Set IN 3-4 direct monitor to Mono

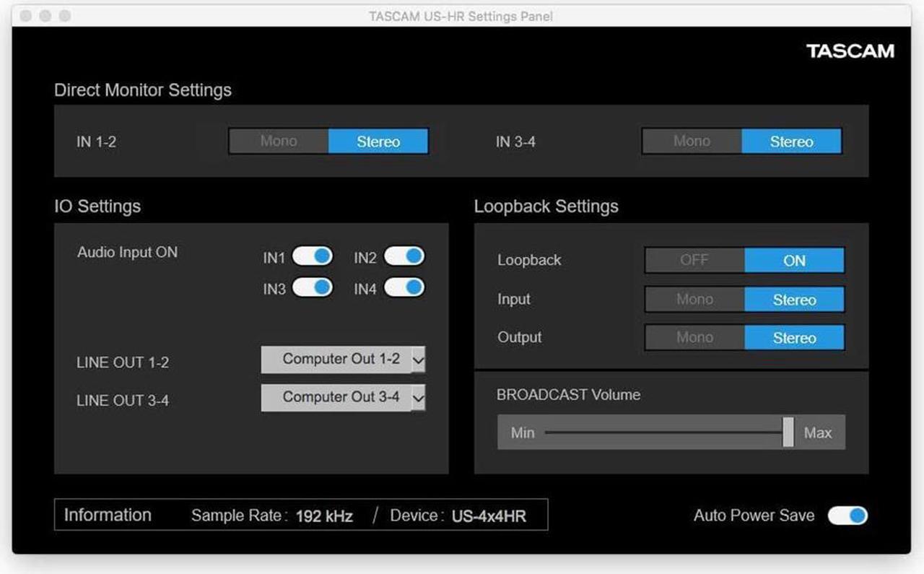tap(692, 142)
